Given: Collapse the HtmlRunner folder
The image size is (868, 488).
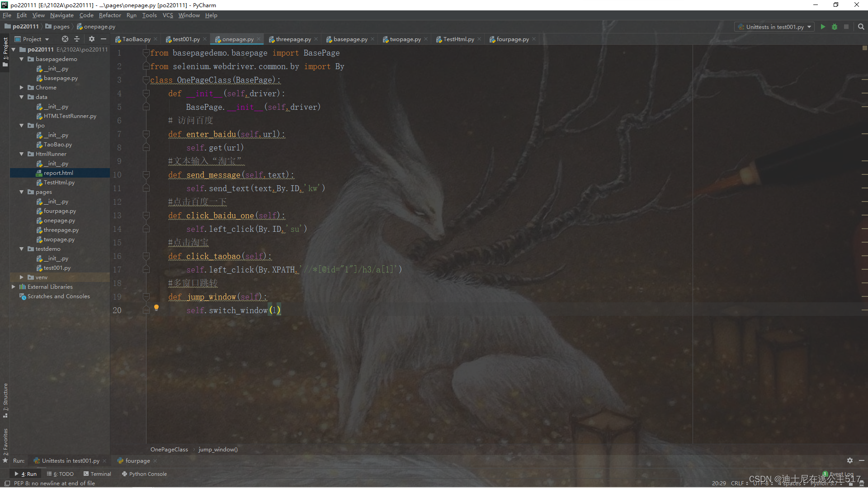Looking at the screenshot, I should pos(21,154).
